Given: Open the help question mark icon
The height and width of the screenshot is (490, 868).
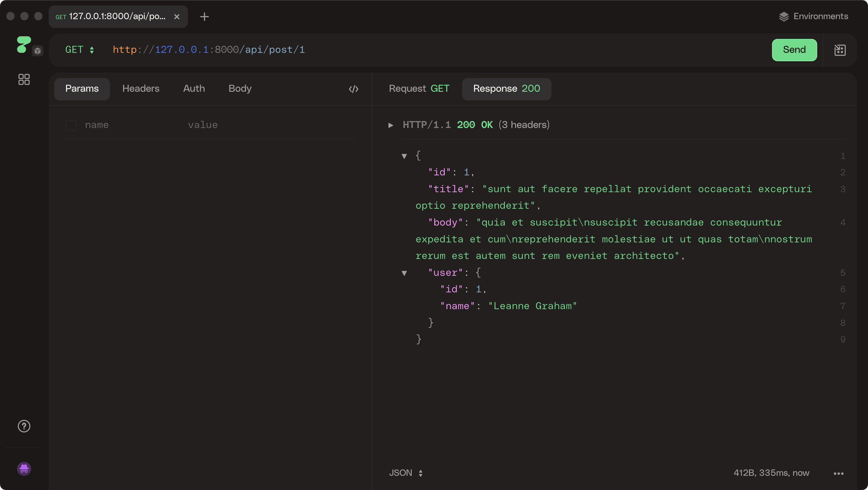Looking at the screenshot, I should (24, 426).
